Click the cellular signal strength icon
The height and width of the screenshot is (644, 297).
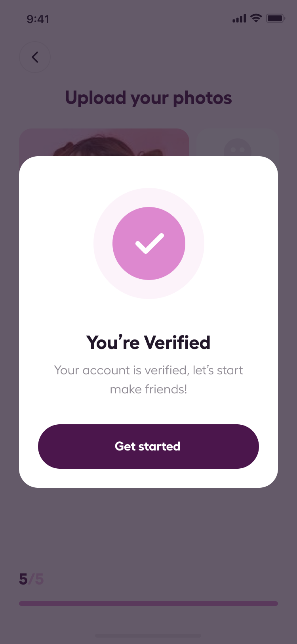(x=239, y=18)
